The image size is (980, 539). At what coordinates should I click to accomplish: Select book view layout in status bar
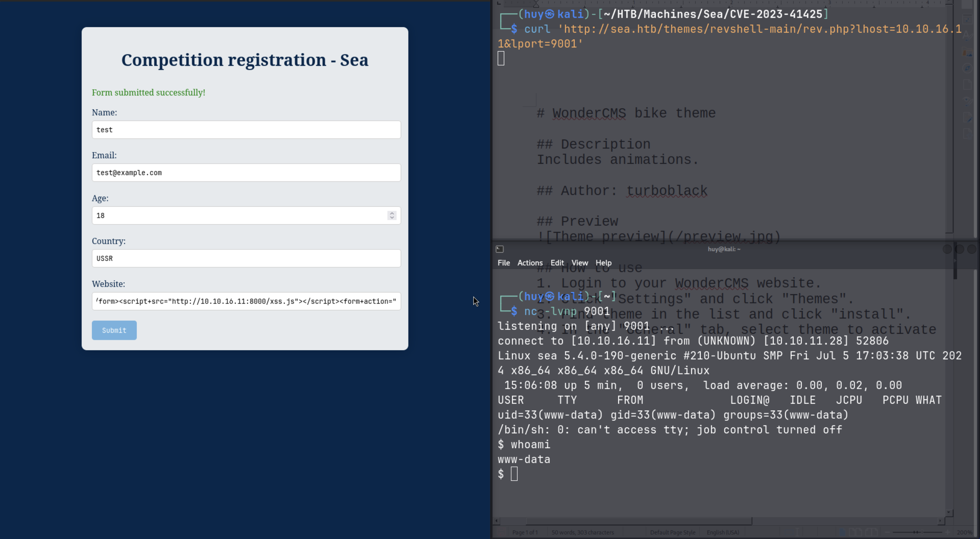pyautogui.click(x=872, y=532)
